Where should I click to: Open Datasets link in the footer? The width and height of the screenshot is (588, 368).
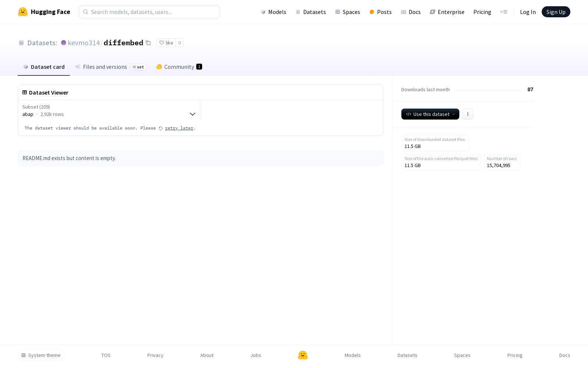(408, 355)
